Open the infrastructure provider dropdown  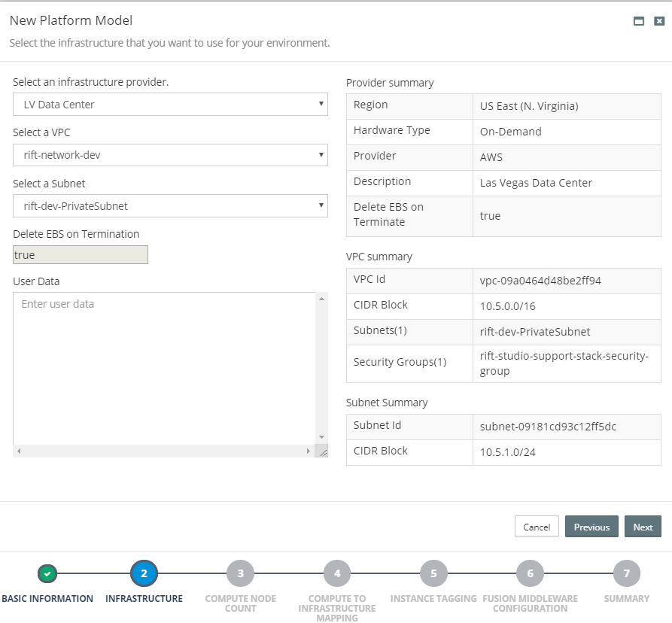click(x=170, y=104)
